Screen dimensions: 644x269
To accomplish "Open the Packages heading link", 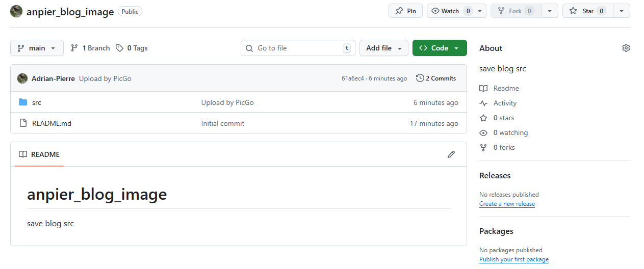I will (x=496, y=231).
